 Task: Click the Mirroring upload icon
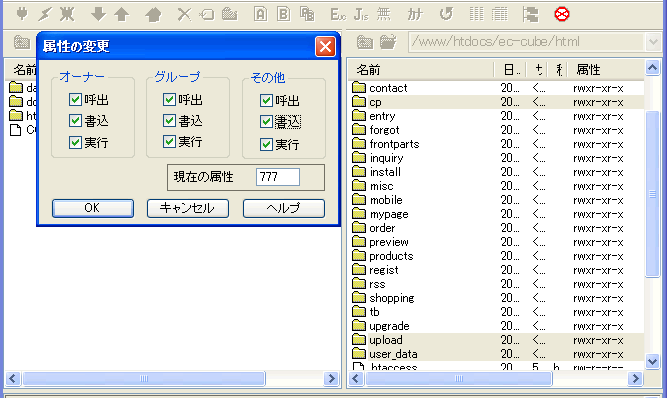coord(153,14)
